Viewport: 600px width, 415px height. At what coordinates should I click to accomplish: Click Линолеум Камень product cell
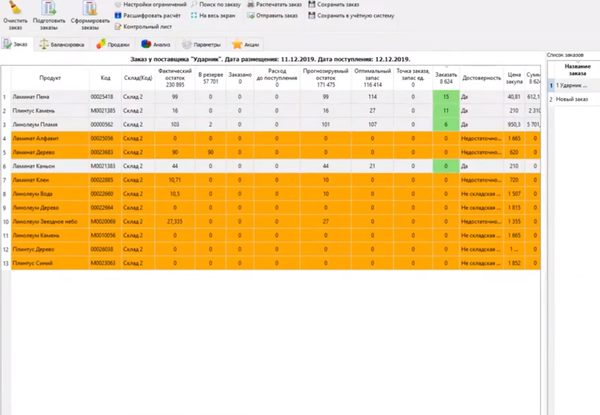tap(50, 236)
